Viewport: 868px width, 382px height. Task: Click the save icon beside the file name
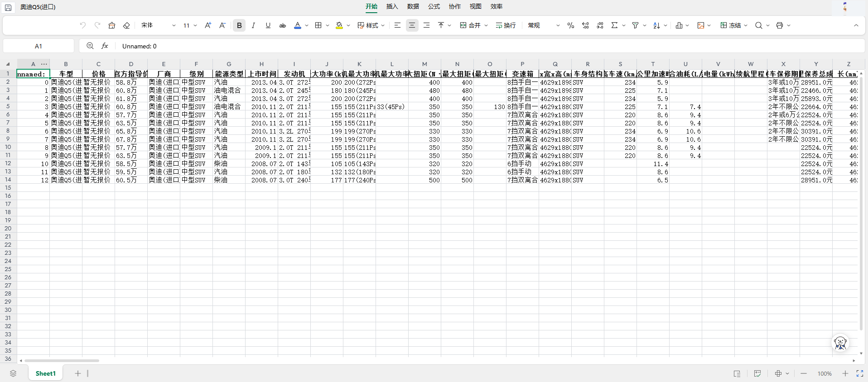(x=8, y=7)
